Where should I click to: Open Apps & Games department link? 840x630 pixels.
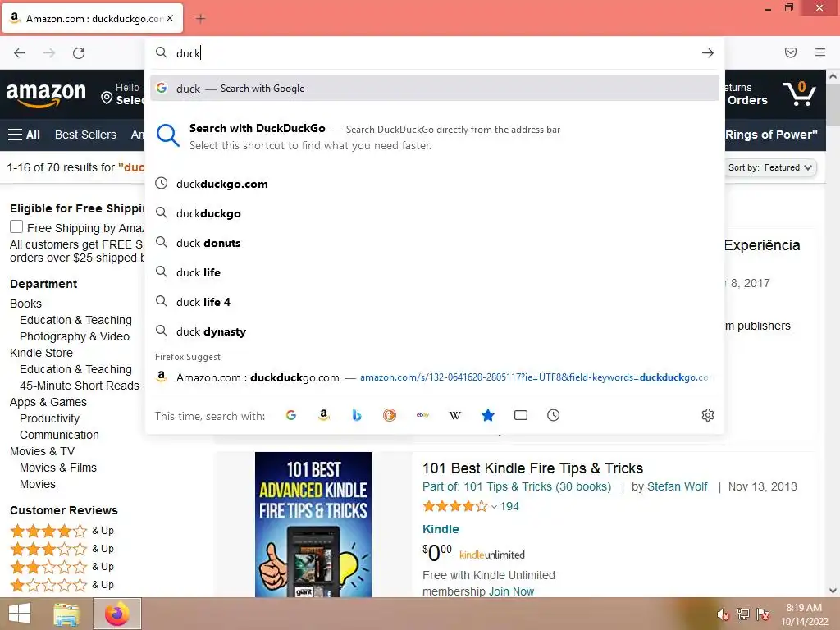[x=48, y=402]
